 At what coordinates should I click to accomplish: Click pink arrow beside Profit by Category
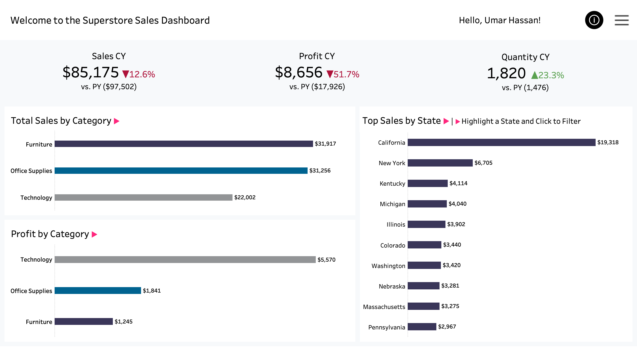click(x=94, y=235)
